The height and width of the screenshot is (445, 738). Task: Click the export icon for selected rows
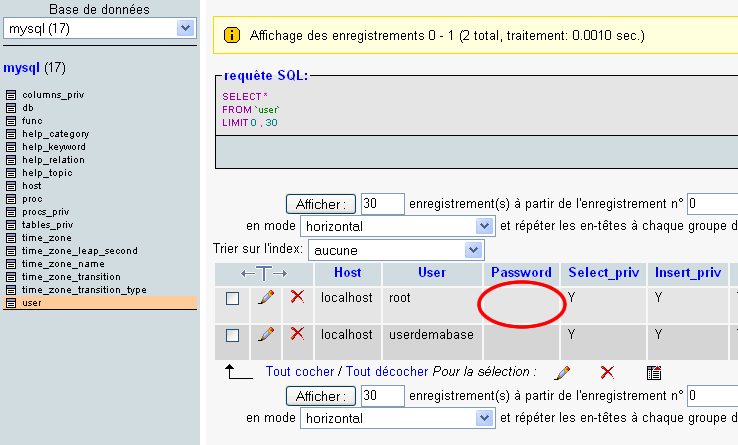654,372
